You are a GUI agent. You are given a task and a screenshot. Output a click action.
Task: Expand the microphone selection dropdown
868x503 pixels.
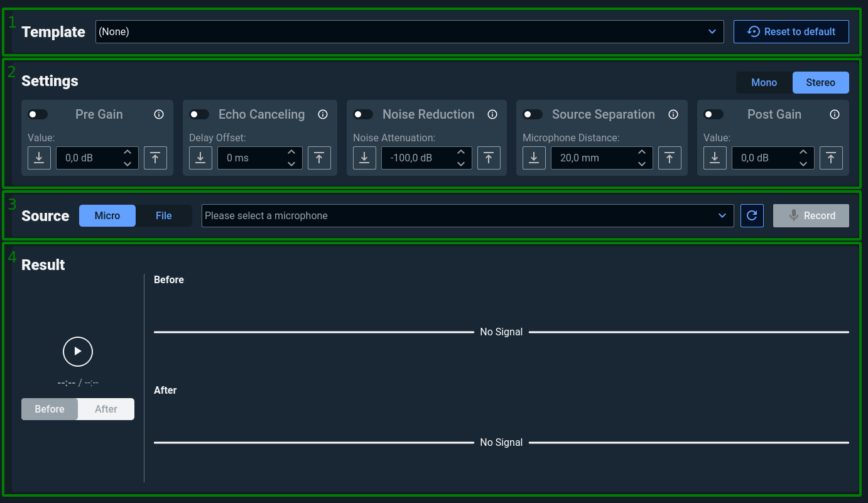pyautogui.click(x=467, y=215)
